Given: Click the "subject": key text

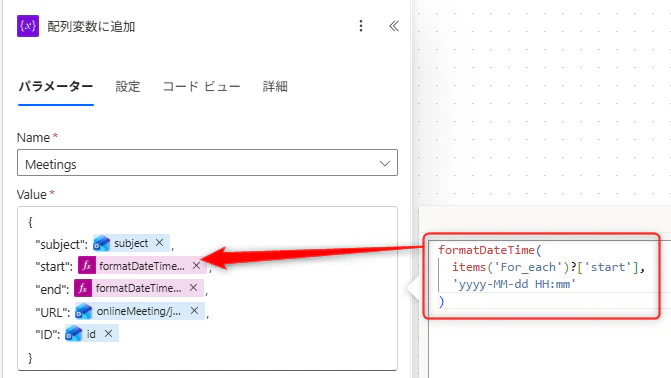Looking at the screenshot, I should (x=62, y=244).
